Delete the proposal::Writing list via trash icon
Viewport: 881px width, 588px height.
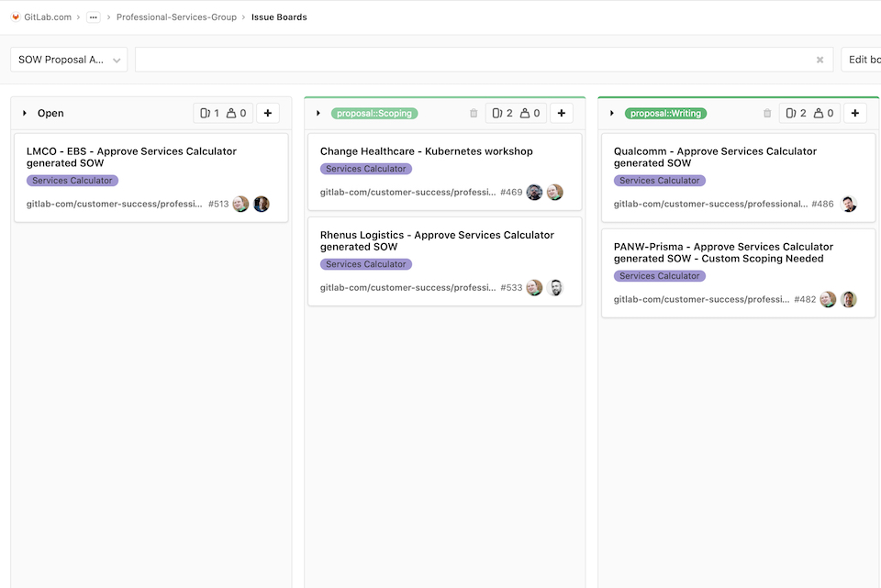pos(767,113)
